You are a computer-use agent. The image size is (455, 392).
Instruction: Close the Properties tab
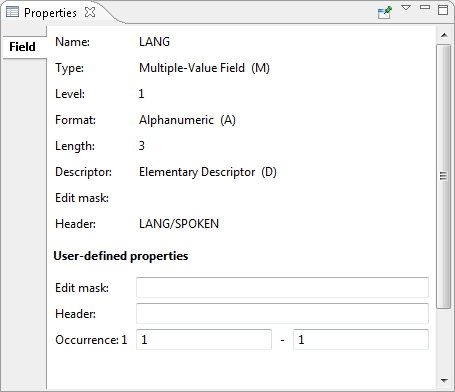coord(90,12)
